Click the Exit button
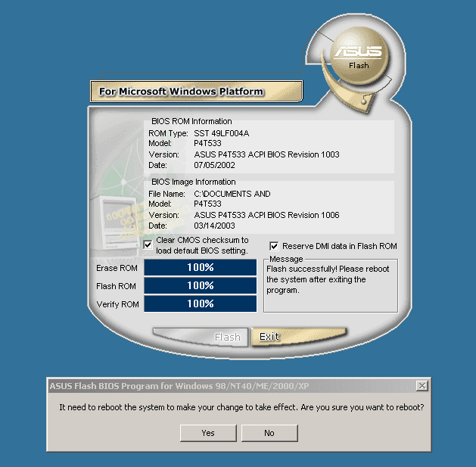 [299, 337]
